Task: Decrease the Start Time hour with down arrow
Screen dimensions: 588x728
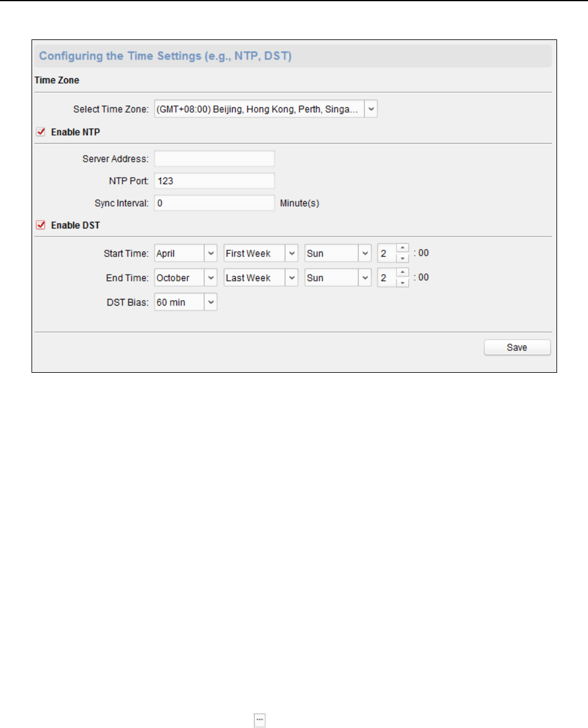Action: [402, 258]
